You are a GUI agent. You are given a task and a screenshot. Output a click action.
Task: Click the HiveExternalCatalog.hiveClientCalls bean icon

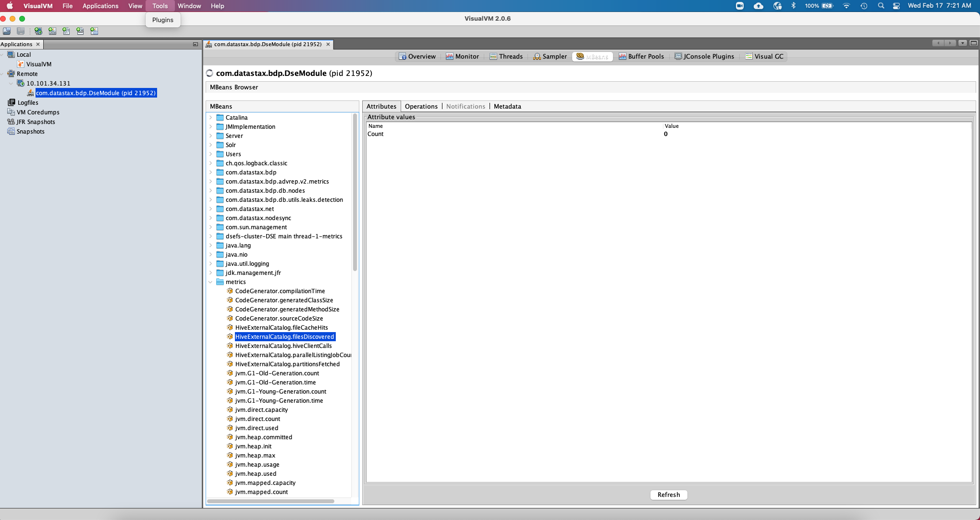pyautogui.click(x=230, y=346)
